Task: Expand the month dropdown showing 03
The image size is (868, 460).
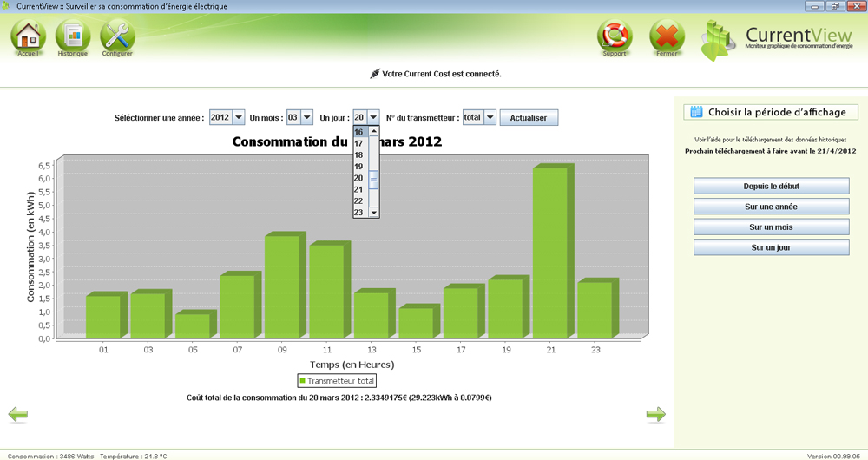Action: (306, 117)
